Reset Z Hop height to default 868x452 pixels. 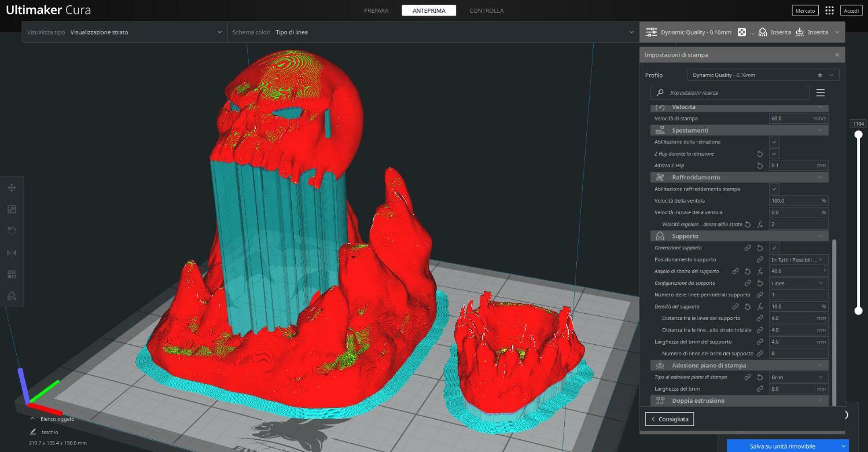pos(760,166)
